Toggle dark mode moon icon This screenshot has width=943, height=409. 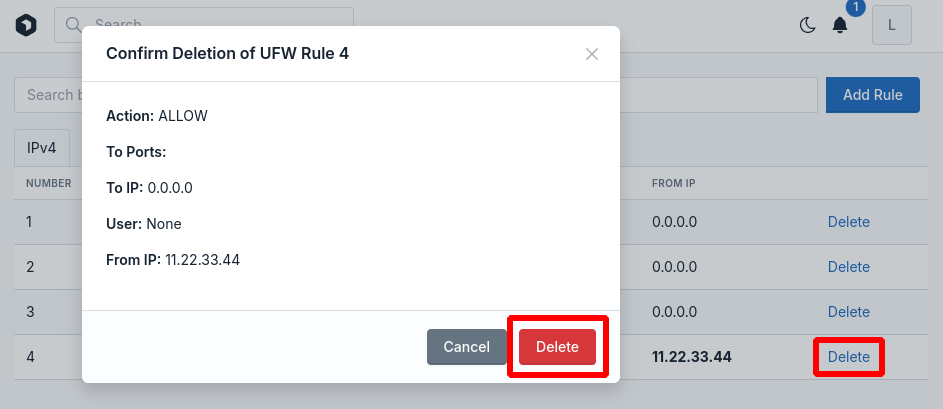(x=807, y=25)
